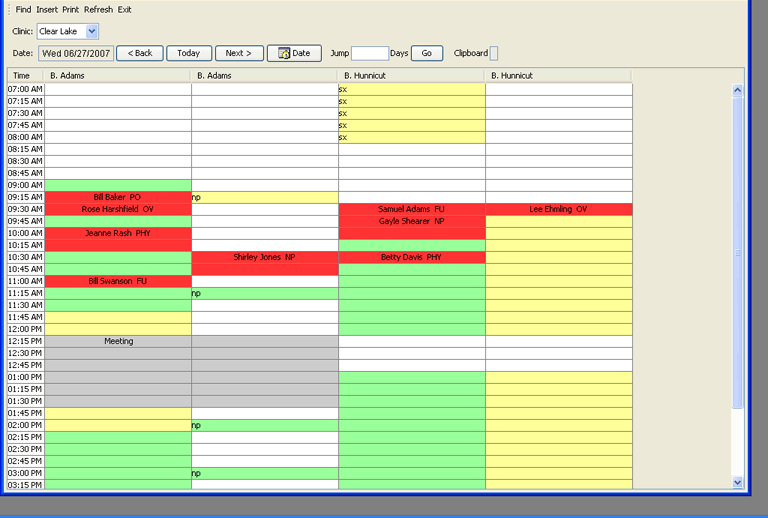Select the gray Meeting block at 12:15 PM
This screenshot has width=768, height=518.
(118, 341)
